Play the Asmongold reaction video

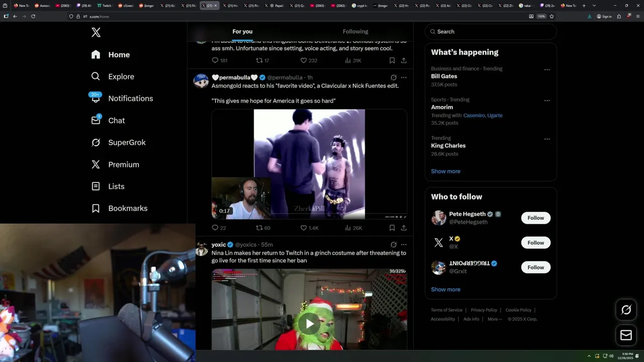tap(309, 164)
